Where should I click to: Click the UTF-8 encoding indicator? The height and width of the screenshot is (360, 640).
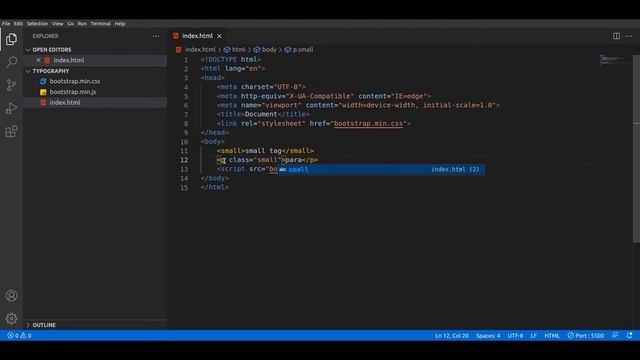tap(515, 336)
